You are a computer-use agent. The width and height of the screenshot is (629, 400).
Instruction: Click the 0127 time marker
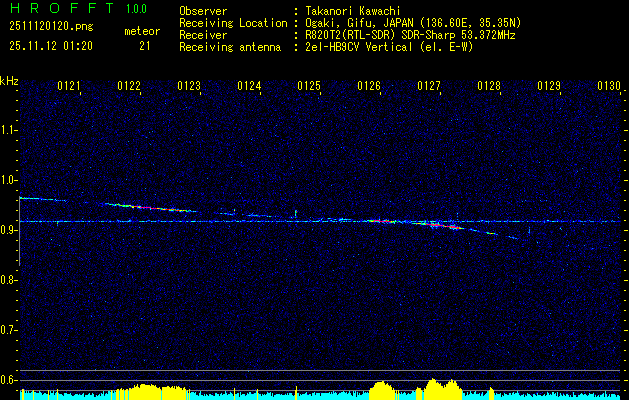pyautogui.click(x=429, y=87)
